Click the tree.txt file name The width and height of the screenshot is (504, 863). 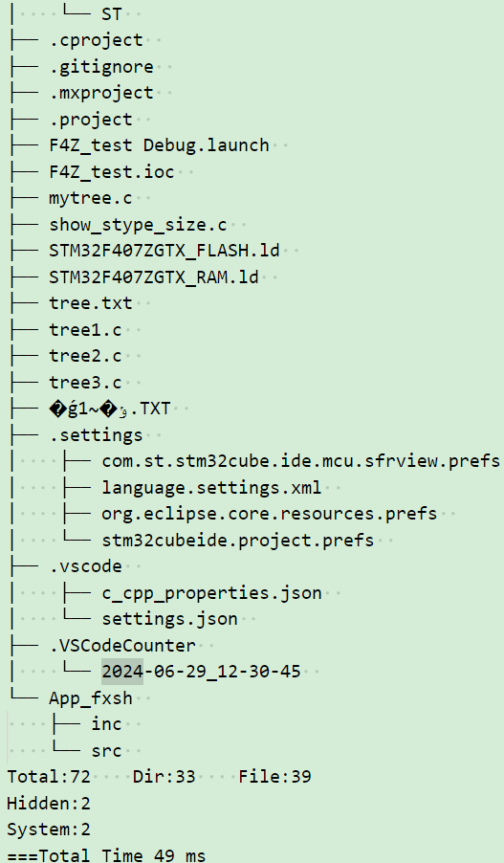pos(91,303)
